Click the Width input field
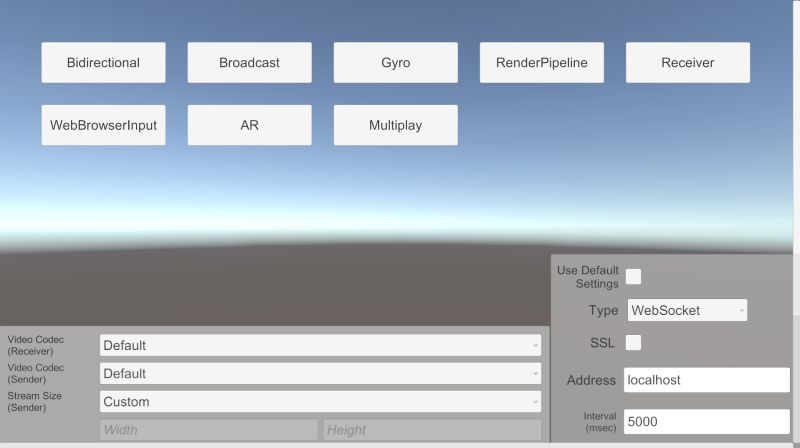 209,430
